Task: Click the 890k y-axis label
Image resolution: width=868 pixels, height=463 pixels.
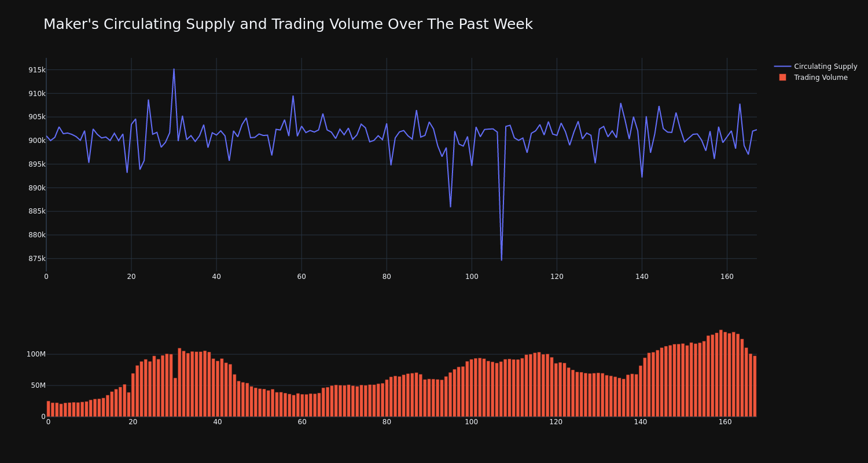Action: [37, 188]
